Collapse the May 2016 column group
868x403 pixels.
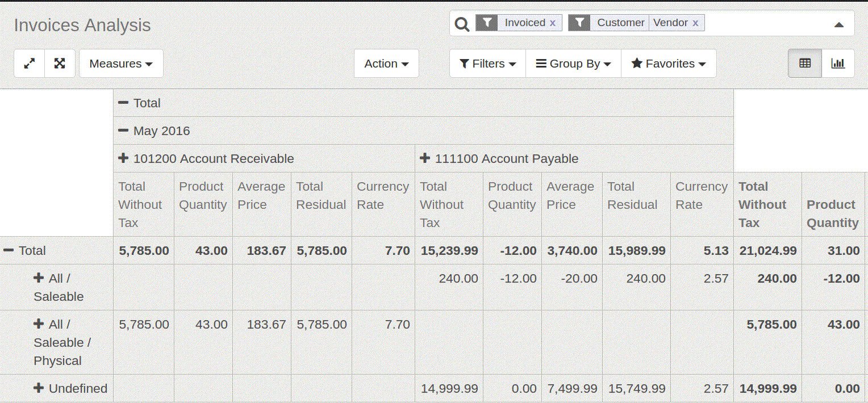tap(154, 131)
